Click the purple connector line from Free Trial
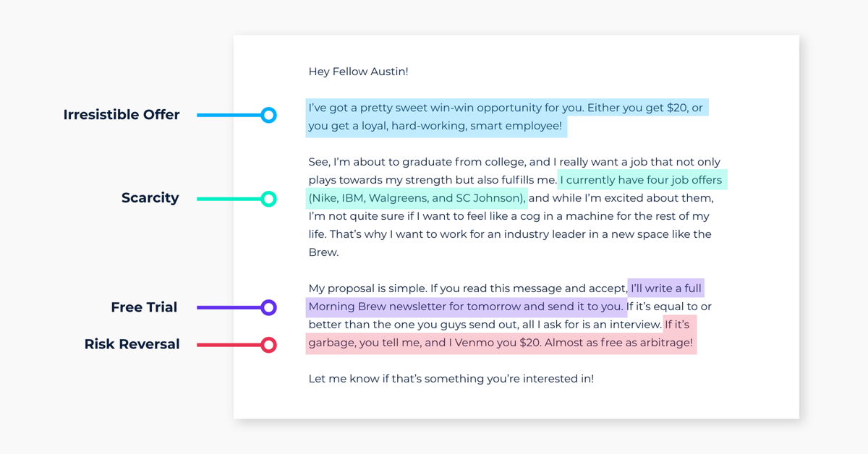This screenshot has height=454, width=868. tap(228, 307)
